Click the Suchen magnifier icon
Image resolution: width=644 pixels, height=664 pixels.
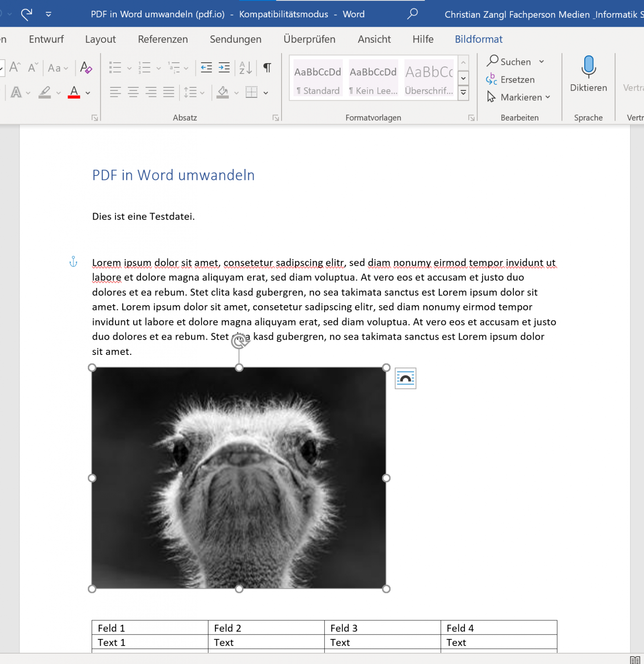493,61
